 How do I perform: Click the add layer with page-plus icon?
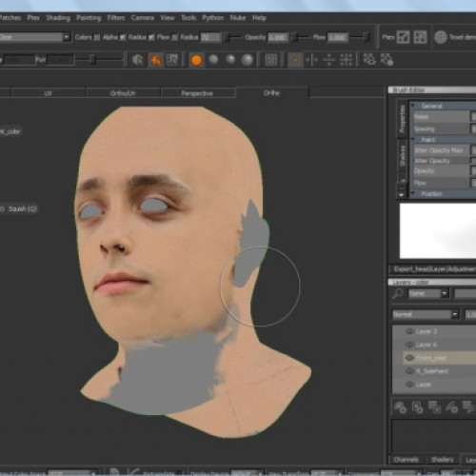click(418, 407)
